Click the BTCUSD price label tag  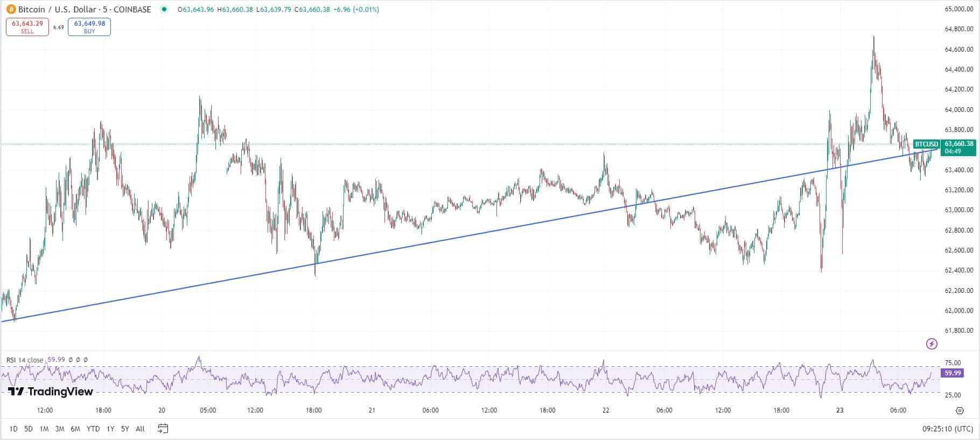coord(927,144)
